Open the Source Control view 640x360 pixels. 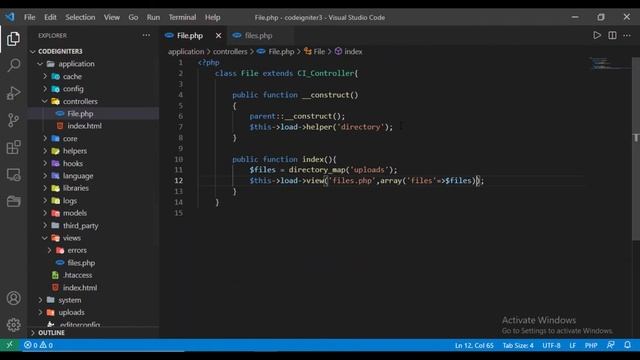[13, 120]
